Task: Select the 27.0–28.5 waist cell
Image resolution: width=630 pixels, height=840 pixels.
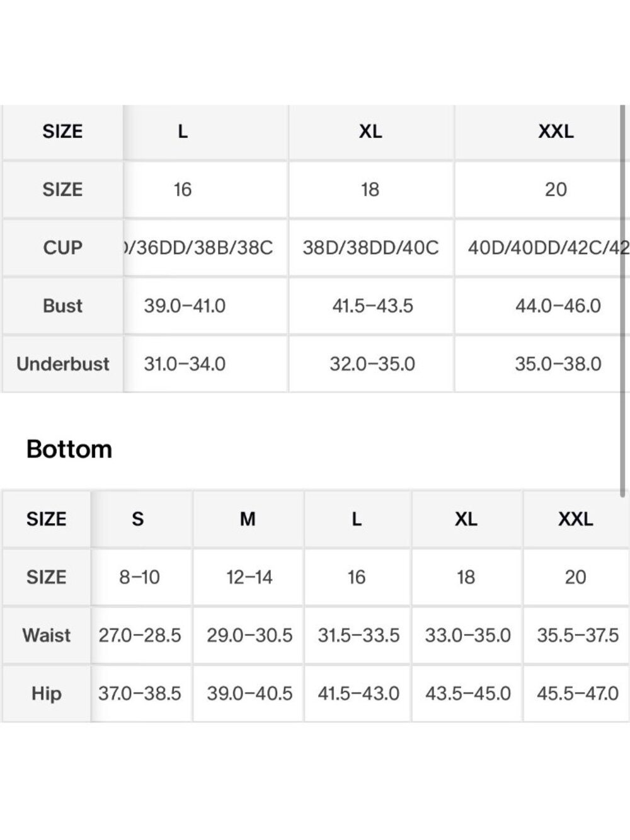Action: (139, 635)
